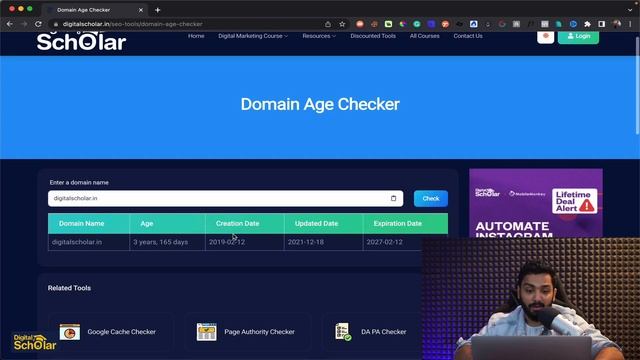
Task: Click the Related Tools heading
Action: pyautogui.click(x=69, y=288)
